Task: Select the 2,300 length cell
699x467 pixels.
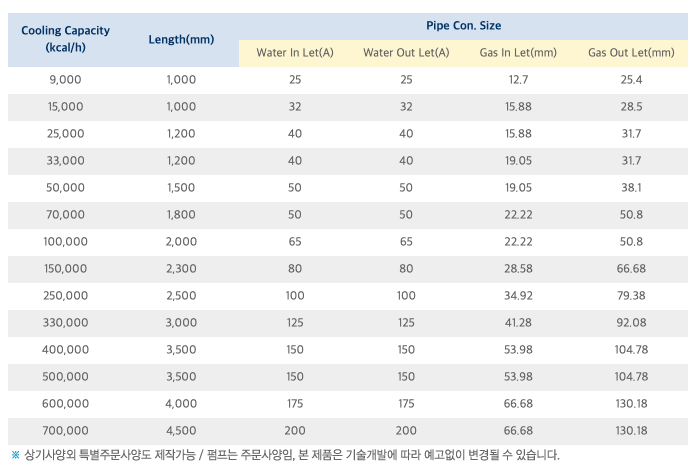Action: pyautogui.click(x=181, y=268)
